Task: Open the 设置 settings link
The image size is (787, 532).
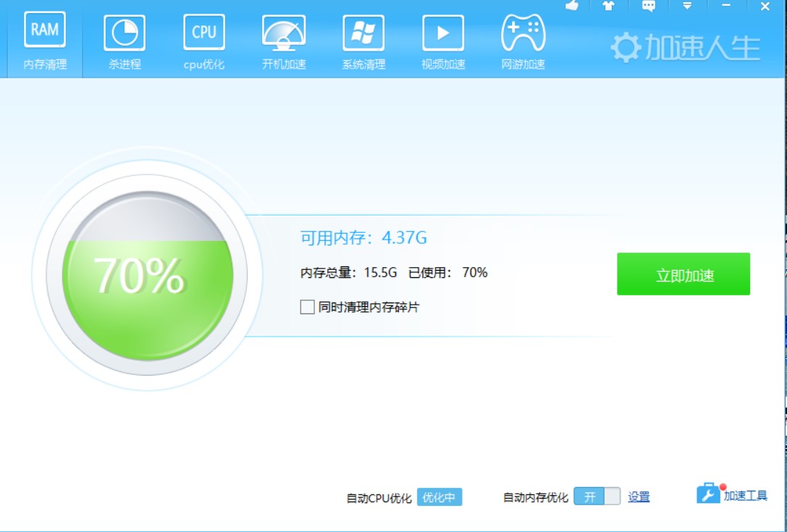Action: [x=639, y=497]
